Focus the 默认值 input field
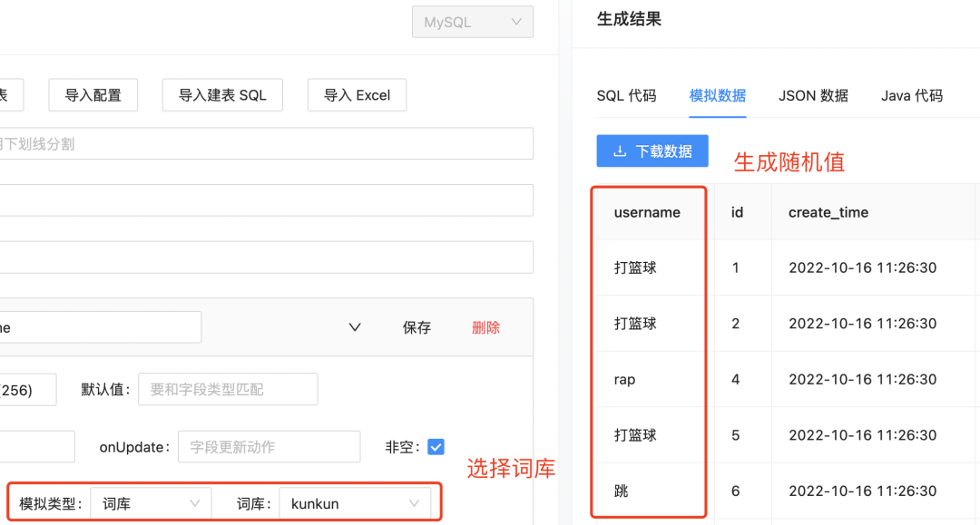Screen dimensions: 980x525 tap(228, 389)
